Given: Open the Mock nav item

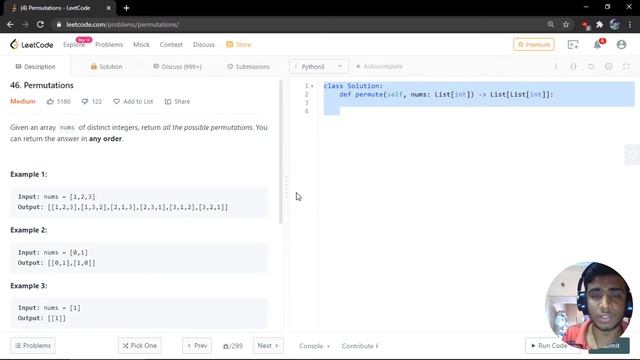Looking at the screenshot, I should pos(141,44).
